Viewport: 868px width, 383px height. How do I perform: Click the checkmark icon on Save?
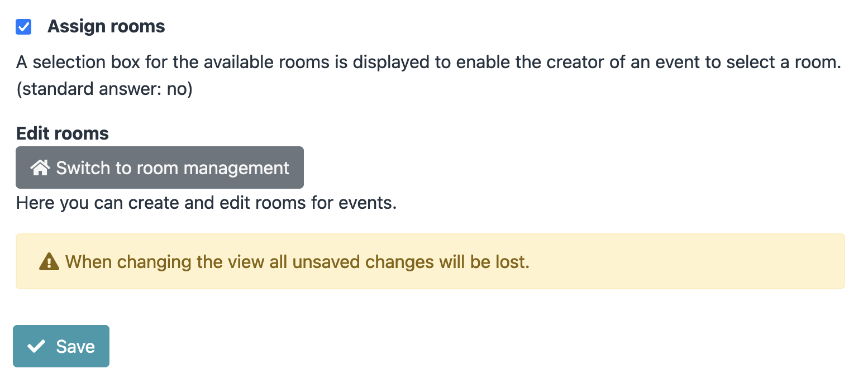pyautogui.click(x=36, y=347)
